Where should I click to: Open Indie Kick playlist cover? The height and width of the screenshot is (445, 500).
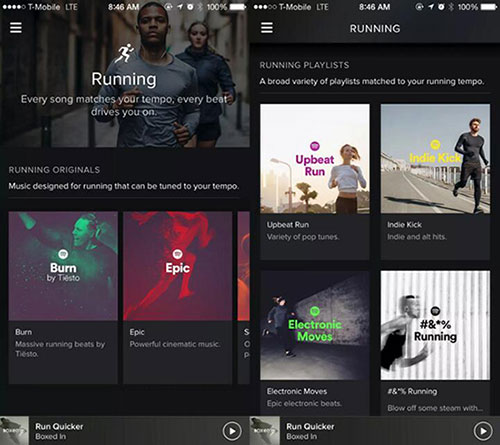[x=435, y=159]
